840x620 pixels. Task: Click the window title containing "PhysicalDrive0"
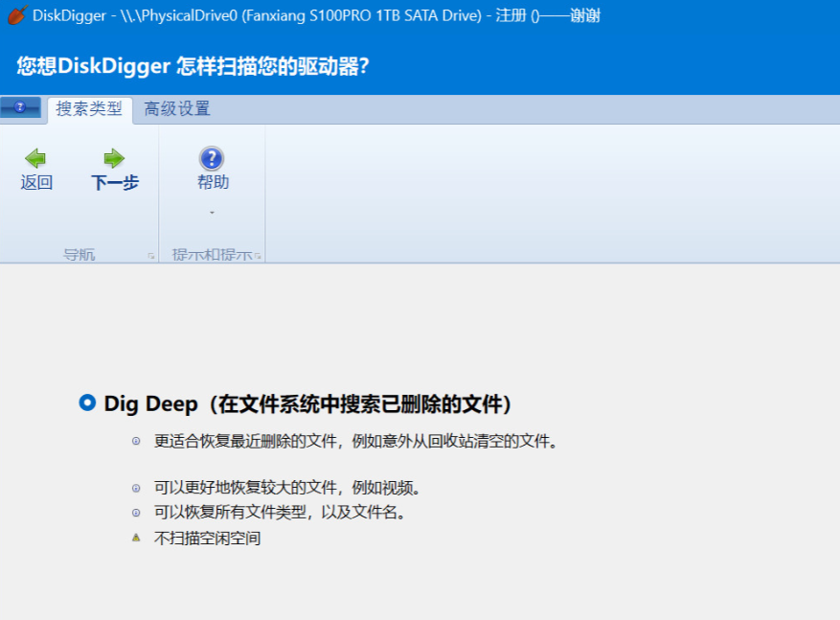point(316,15)
